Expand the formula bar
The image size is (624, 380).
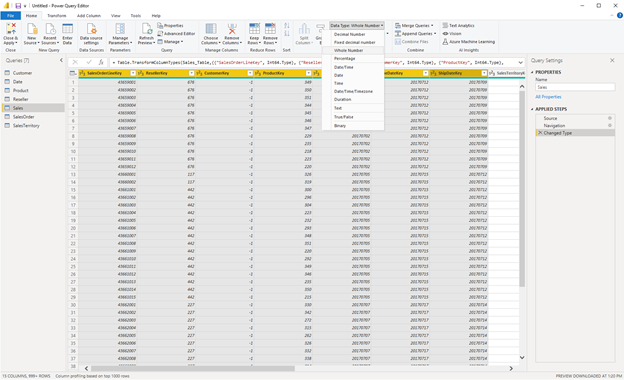tap(521, 62)
